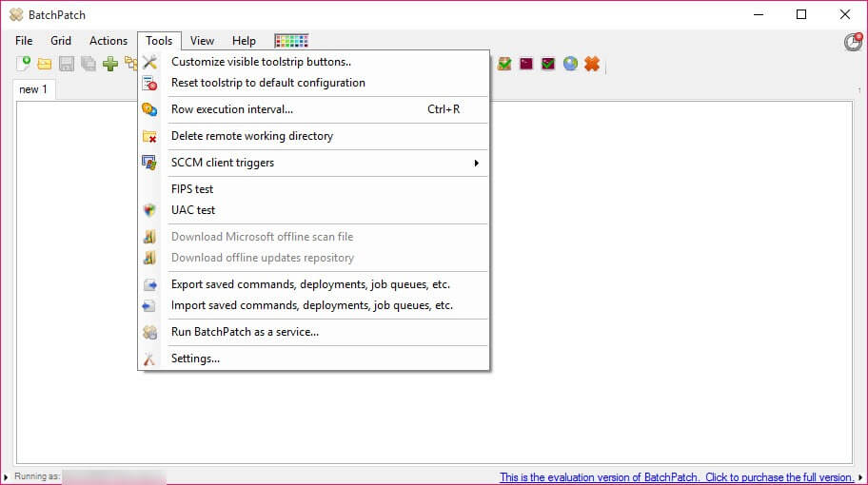868x485 pixels.
Task: Click the UAC shield icon
Action: (149, 210)
